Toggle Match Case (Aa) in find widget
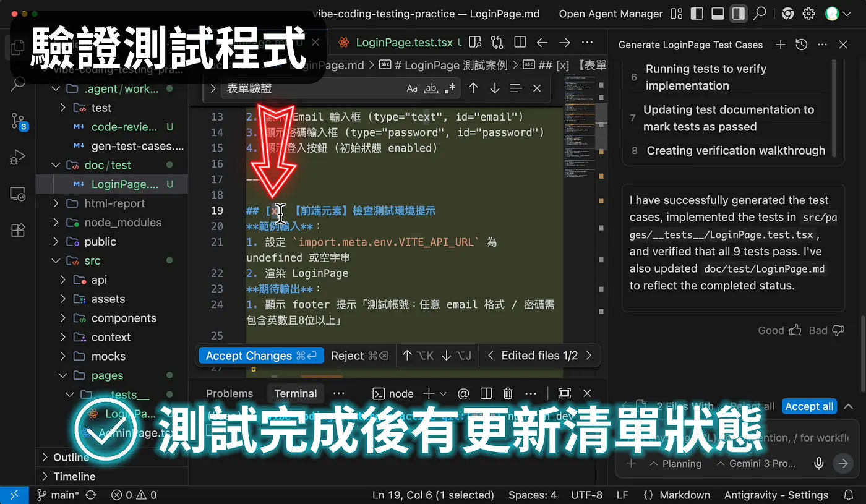The width and height of the screenshot is (866, 504). coord(412,88)
